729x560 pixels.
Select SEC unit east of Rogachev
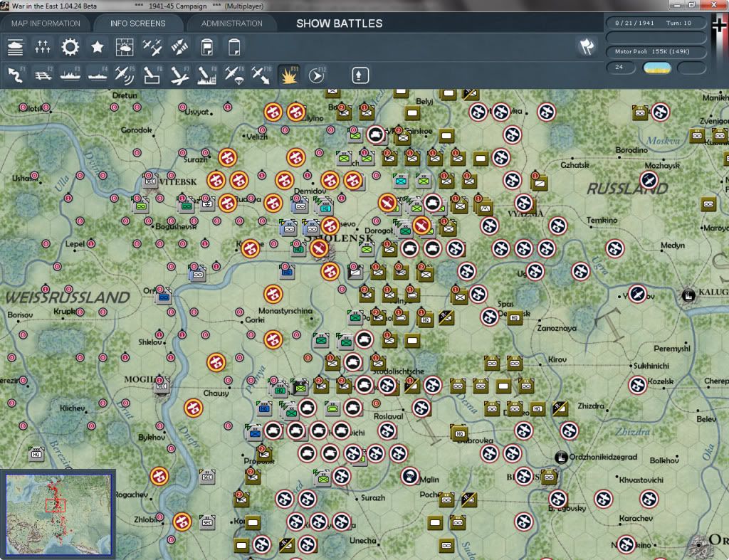[207, 476]
